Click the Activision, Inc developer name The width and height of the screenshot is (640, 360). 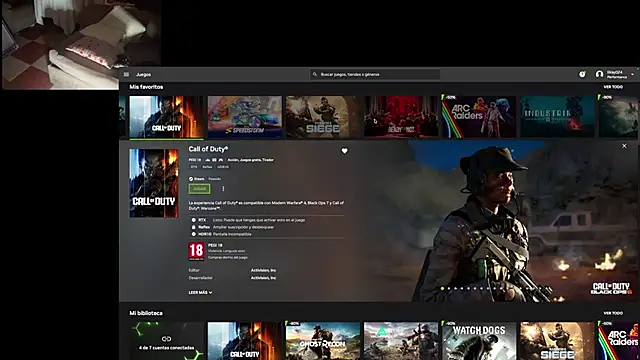(x=263, y=278)
